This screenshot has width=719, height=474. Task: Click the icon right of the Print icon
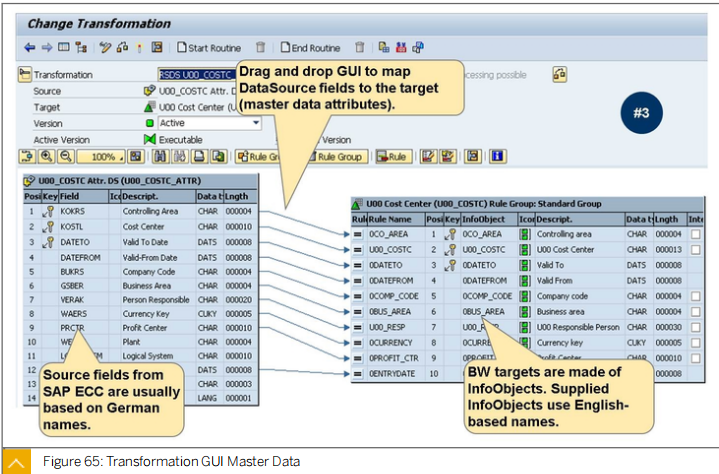pyautogui.click(x=219, y=157)
